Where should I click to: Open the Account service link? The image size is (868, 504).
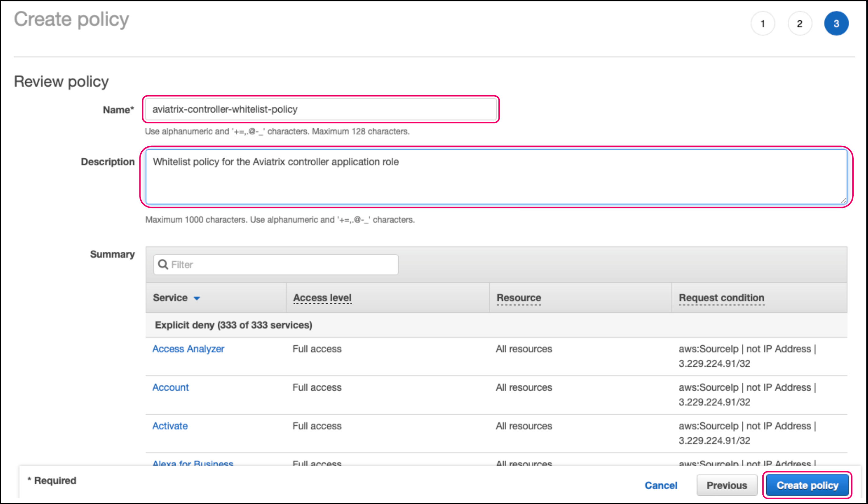point(170,387)
